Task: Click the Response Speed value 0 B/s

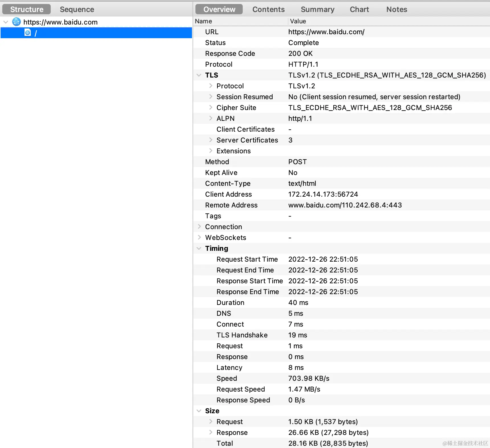Action: point(297,400)
